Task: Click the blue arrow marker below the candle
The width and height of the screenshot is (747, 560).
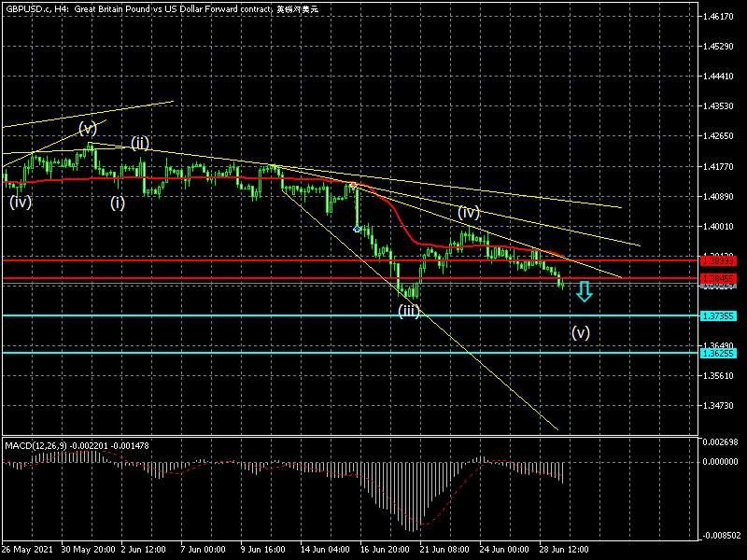Action: click(357, 229)
